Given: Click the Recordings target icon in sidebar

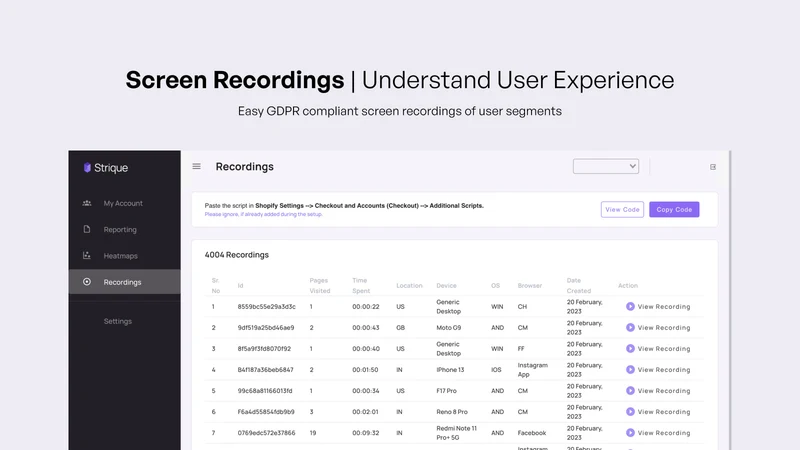Looking at the screenshot, I should 87,282.
